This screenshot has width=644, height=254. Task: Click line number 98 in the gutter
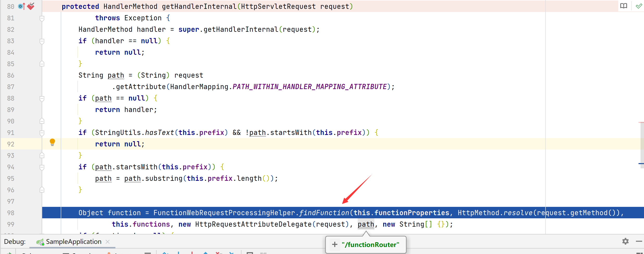(11, 213)
